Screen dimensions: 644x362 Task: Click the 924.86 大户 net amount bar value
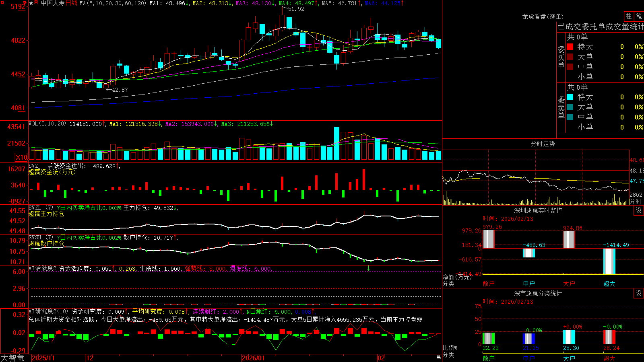[573, 228]
